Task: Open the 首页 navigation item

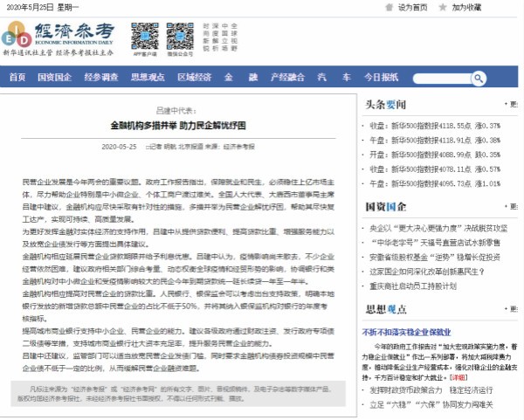Action: [17, 77]
